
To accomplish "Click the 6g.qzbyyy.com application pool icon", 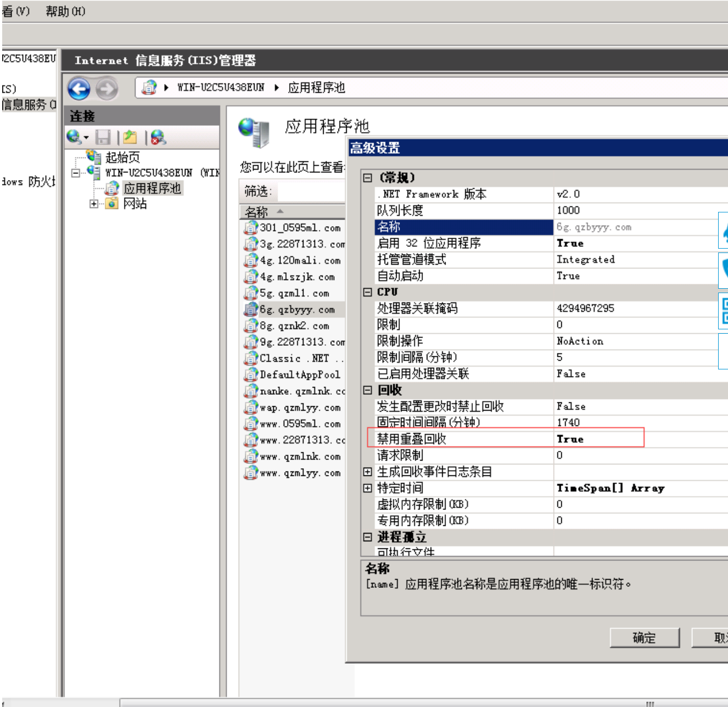I will tap(251, 310).
